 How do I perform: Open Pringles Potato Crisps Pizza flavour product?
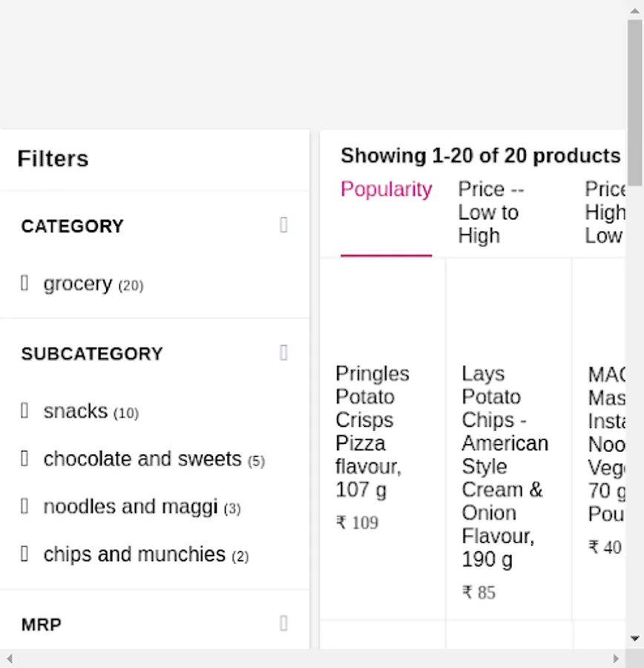click(372, 430)
